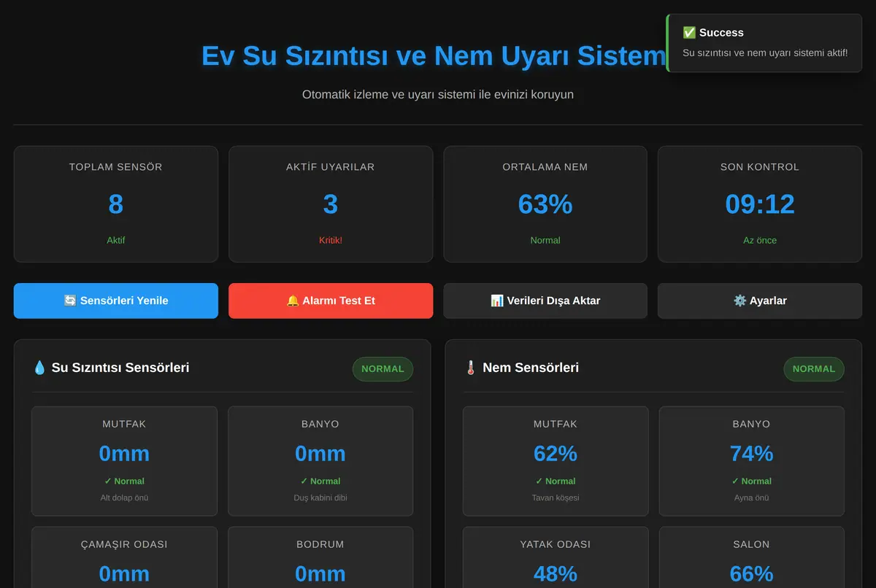876x588 pixels.
Task: Click the Success notification message text
Action: (x=765, y=53)
